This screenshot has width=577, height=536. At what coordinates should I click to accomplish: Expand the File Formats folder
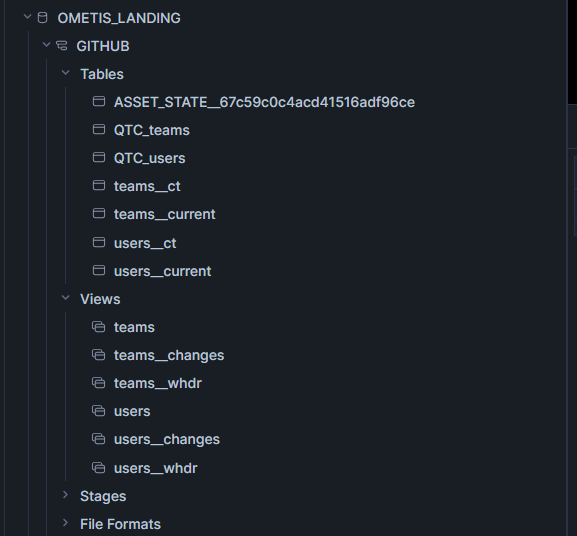[x=66, y=523]
